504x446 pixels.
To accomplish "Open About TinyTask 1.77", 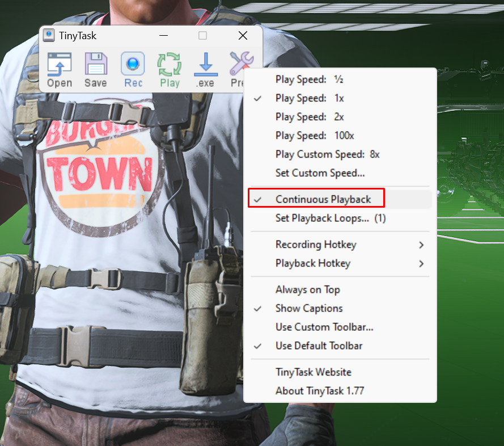I will [340, 391].
